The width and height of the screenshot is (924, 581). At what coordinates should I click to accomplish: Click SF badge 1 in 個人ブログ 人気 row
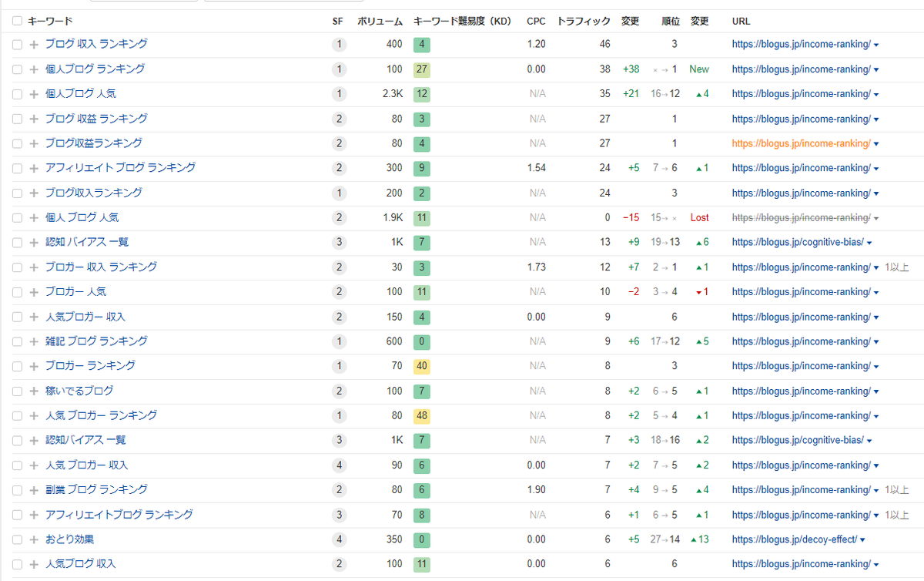coord(340,94)
